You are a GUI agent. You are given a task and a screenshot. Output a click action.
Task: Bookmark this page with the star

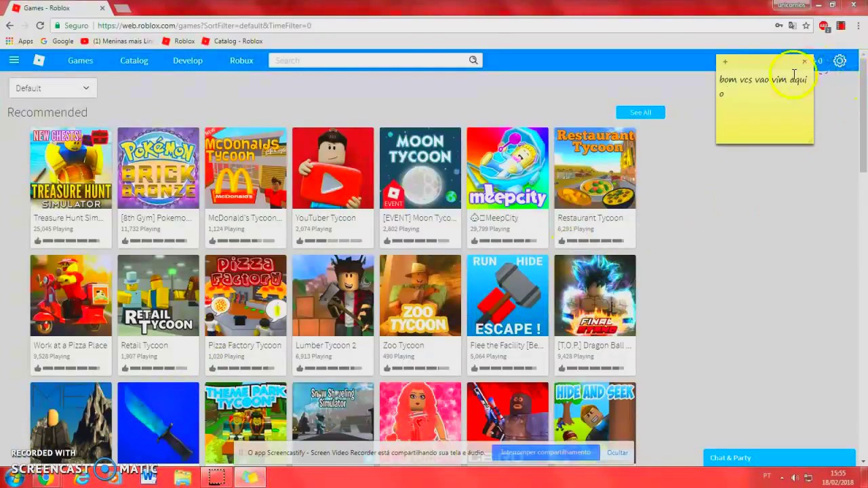click(806, 26)
